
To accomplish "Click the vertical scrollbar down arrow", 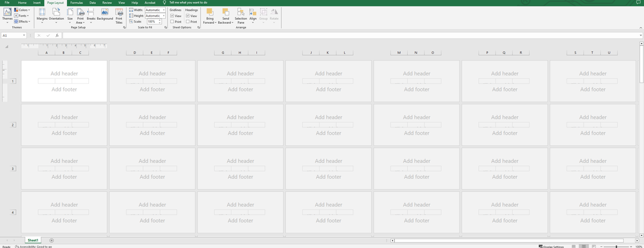I will click(x=641, y=236).
